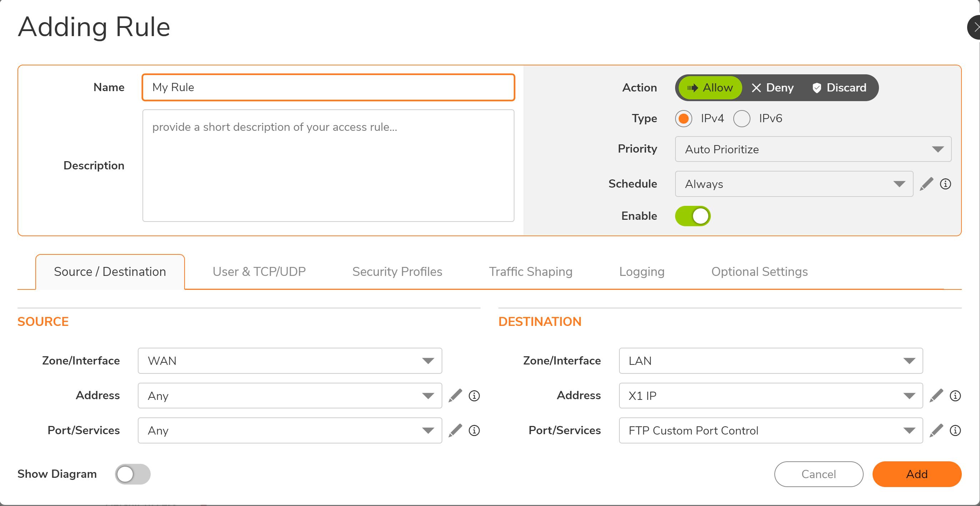The width and height of the screenshot is (980, 506).
Task: Open the FTP Custom Port Control dropdown
Action: click(x=770, y=430)
